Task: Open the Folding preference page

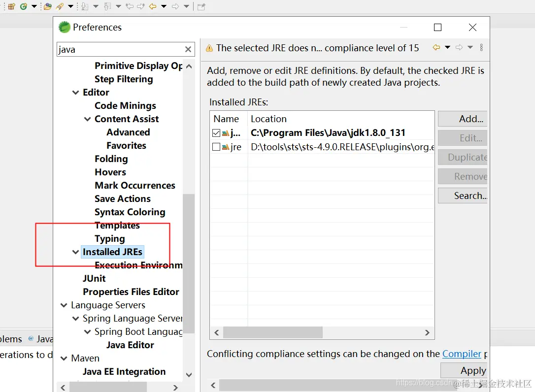Action: click(111, 159)
